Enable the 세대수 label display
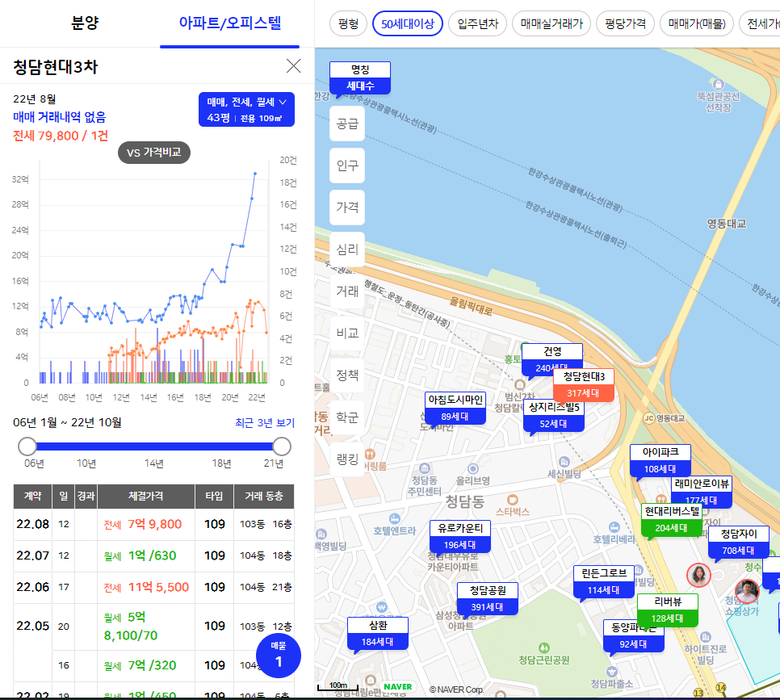The height and width of the screenshot is (700, 780). pos(359,83)
